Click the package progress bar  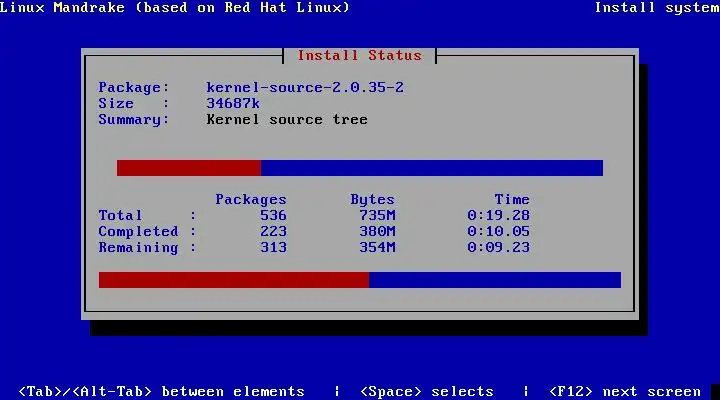360,168
